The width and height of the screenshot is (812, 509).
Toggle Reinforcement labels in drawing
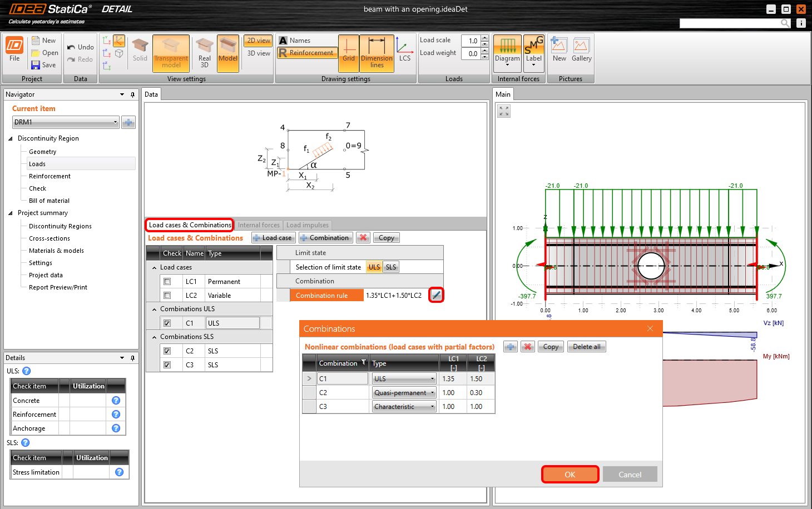point(307,52)
